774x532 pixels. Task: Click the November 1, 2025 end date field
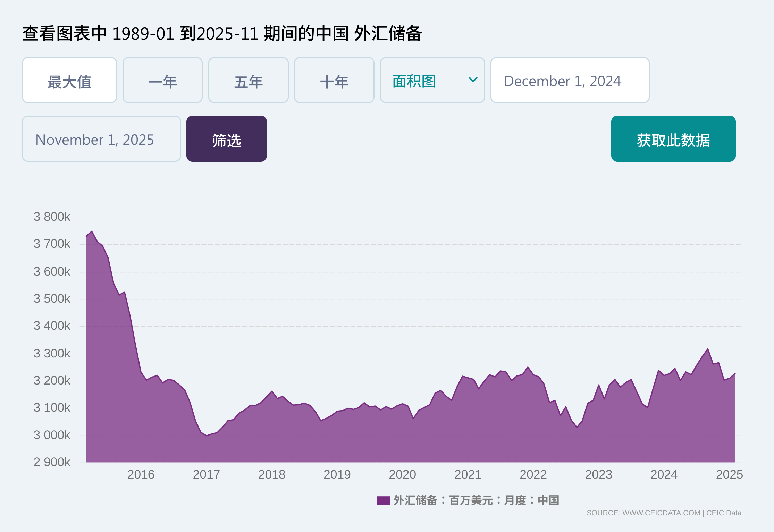(101, 139)
